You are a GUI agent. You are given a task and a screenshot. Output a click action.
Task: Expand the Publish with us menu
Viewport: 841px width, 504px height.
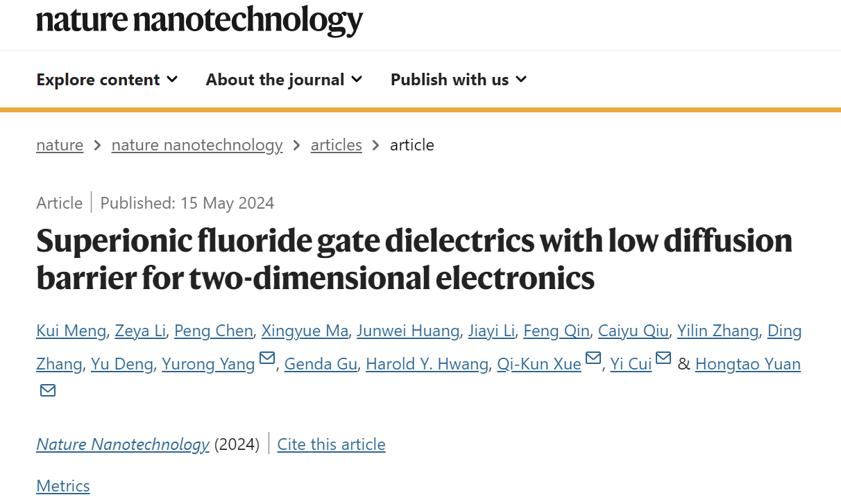click(459, 80)
